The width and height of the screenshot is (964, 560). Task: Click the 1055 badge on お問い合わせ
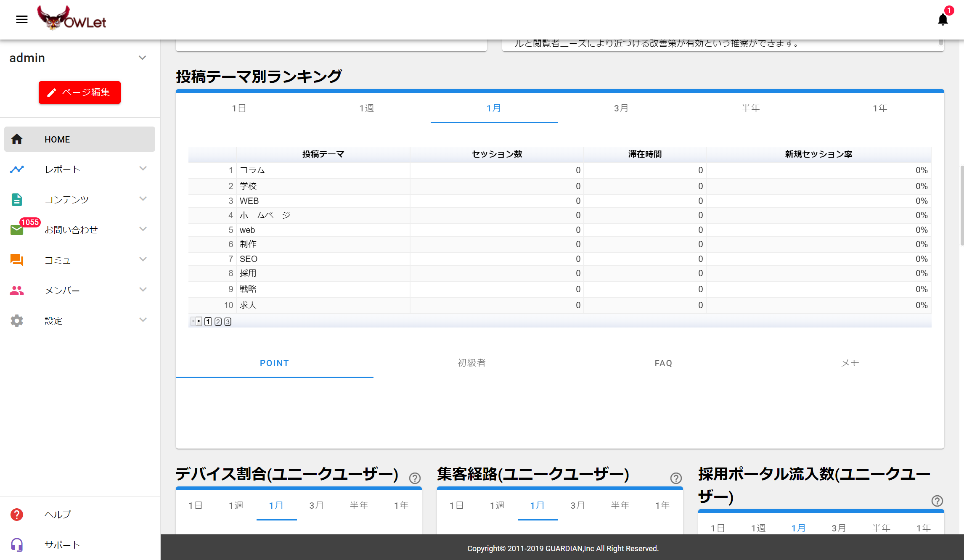coord(30,222)
